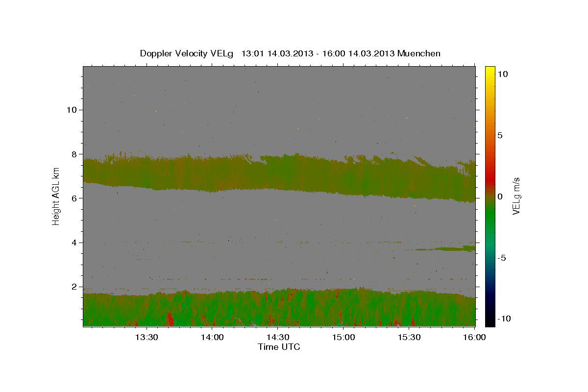
Task: Click the 15:00 time tick label
Action: 344,337
